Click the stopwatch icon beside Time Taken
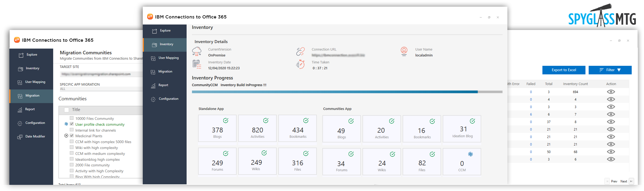Image resolution: width=644 pixels, height=191 pixels. pyautogui.click(x=300, y=64)
